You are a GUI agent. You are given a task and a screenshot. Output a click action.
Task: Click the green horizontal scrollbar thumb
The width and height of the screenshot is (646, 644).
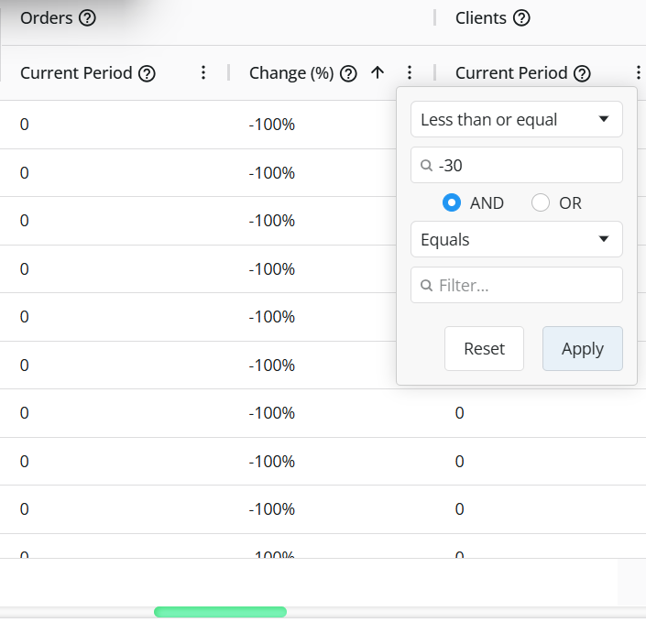click(x=220, y=612)
